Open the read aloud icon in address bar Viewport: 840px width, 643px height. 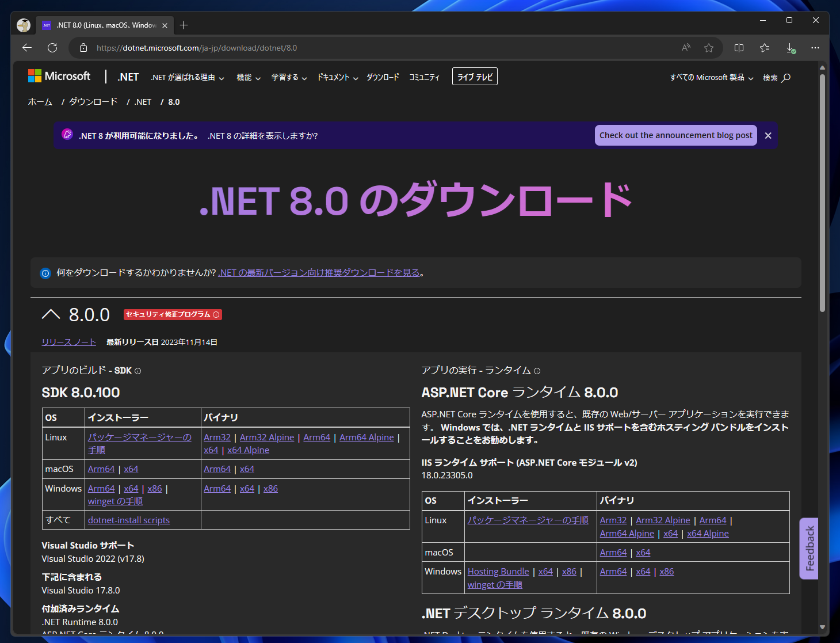pos(686,48)
